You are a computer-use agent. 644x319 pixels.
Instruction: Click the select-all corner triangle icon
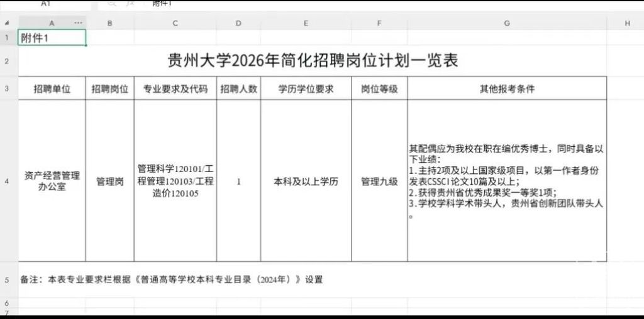tap(6, 23)
